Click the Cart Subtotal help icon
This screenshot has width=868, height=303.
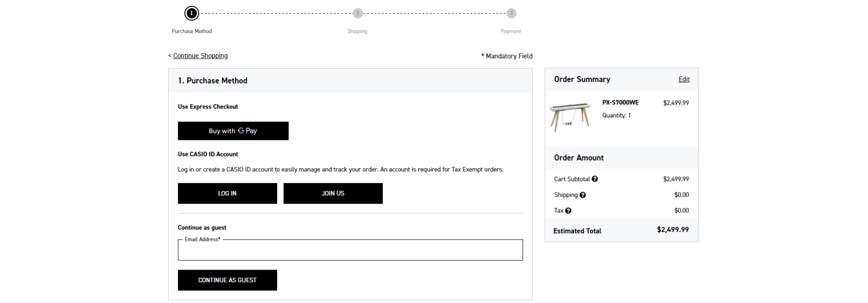click(x=595, y=179)
